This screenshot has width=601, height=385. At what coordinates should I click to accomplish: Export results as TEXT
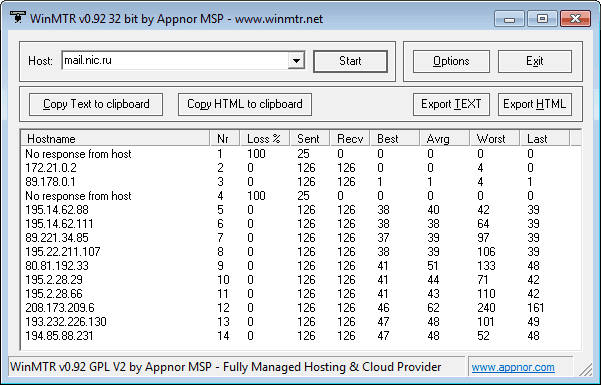click(451, 104)
